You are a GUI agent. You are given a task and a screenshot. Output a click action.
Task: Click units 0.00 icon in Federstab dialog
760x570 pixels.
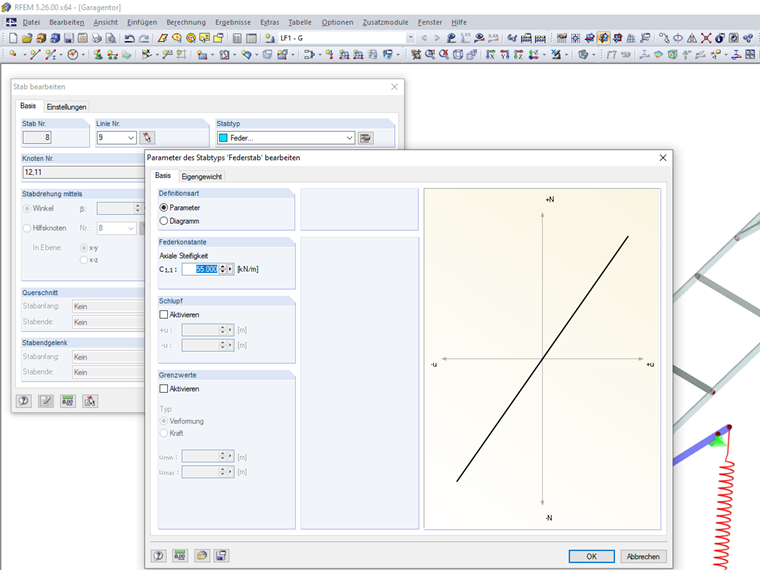tap(180, 555)
